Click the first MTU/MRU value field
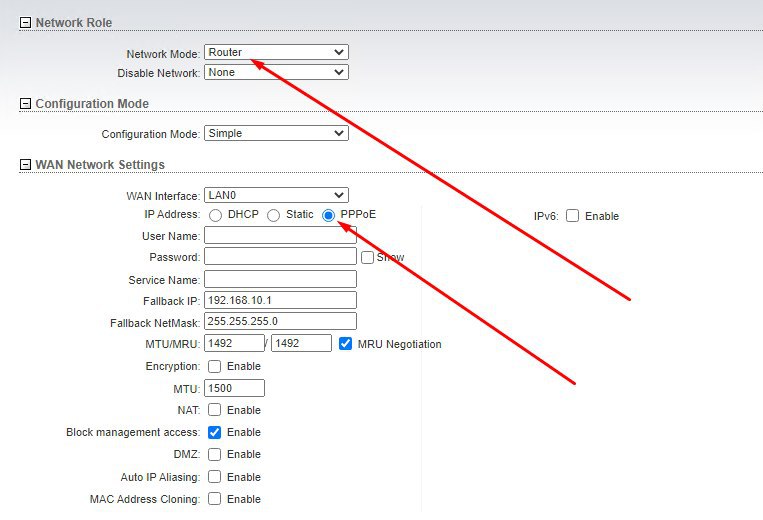Viewport: 763px width, 520px height. 234,343
